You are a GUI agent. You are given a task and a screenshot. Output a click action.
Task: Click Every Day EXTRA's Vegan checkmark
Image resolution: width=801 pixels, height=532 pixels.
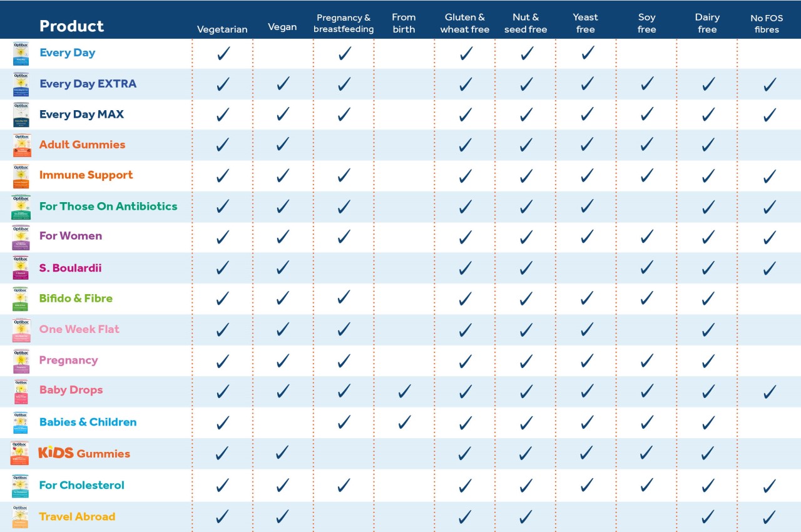pos(283,83)
